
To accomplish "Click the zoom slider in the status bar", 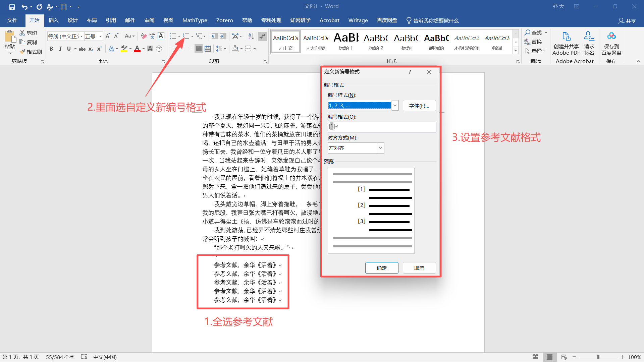I will pos(598,357).
